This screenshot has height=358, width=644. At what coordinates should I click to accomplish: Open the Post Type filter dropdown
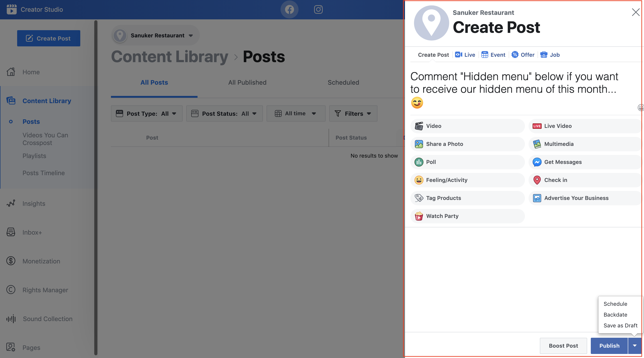point(146,113)
